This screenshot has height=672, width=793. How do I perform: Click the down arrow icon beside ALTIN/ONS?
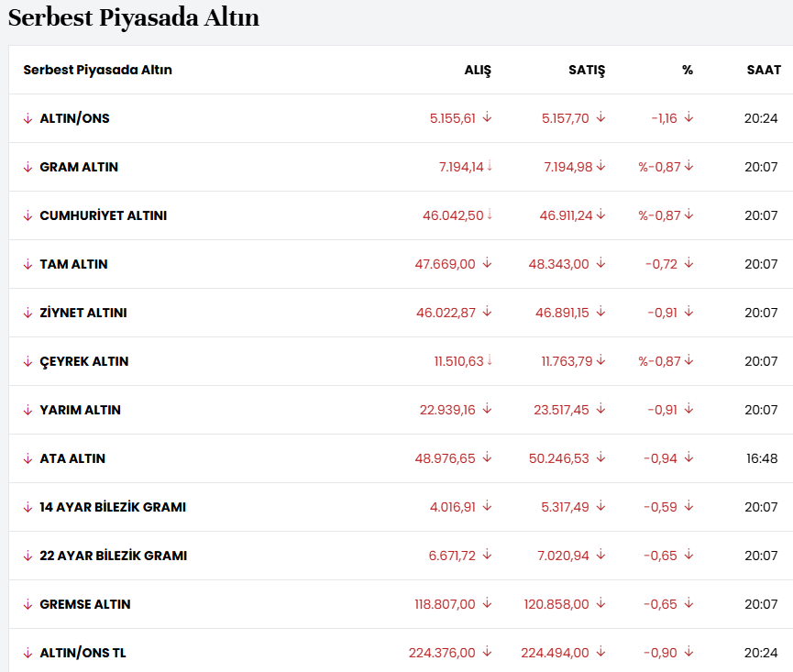(x=28, y=118)
